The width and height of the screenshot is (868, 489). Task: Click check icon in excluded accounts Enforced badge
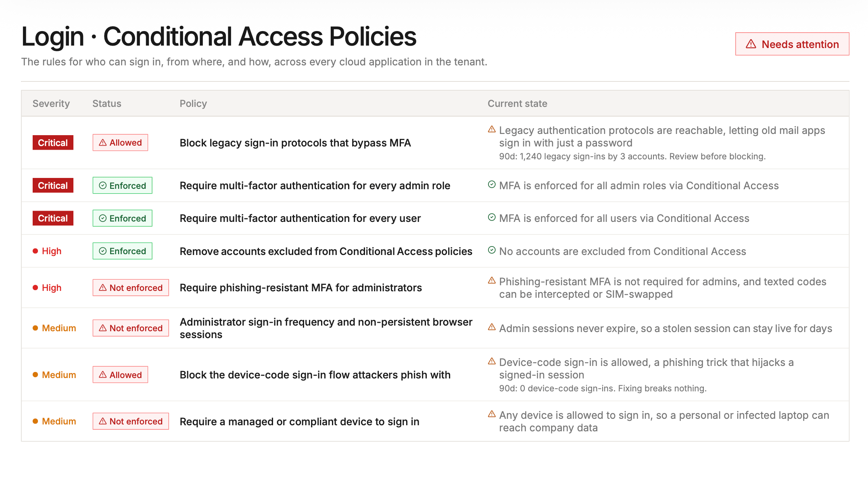pos(103,251)
